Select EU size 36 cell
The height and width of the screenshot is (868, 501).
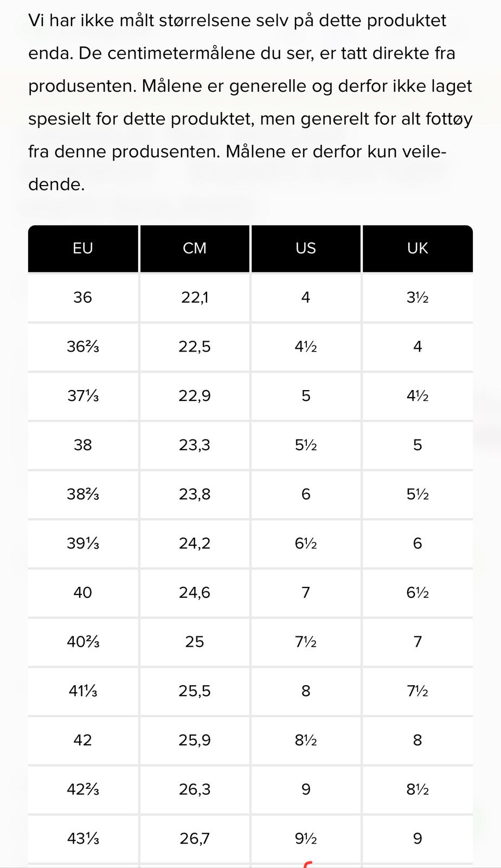(83, 297)
